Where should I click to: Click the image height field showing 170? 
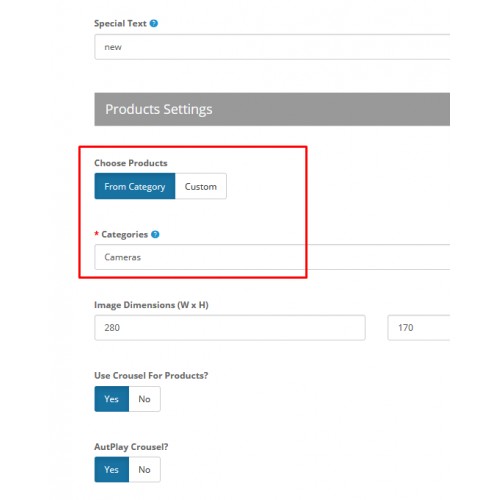point(419,328)
